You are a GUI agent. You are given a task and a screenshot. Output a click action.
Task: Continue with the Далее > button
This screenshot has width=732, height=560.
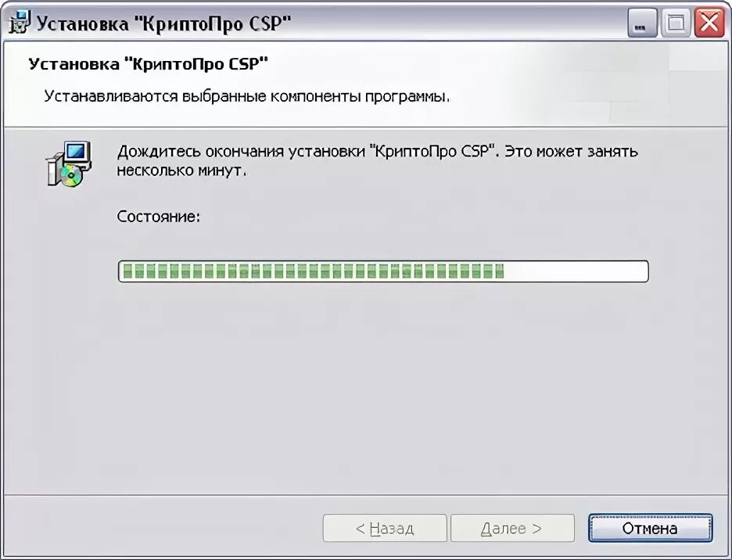pyautogui.click(x=512, y=528)
